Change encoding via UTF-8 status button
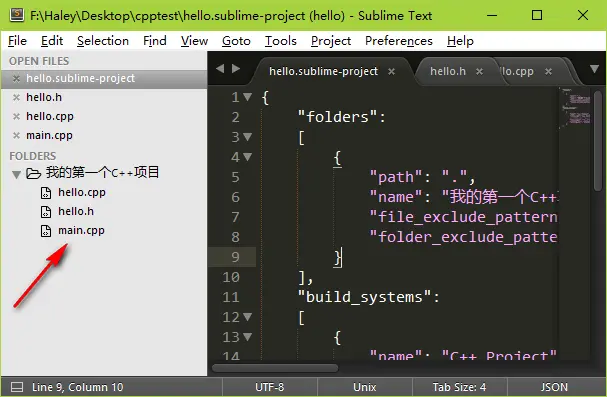The width and height of the screenshot is (607, 397). point(269,387)
